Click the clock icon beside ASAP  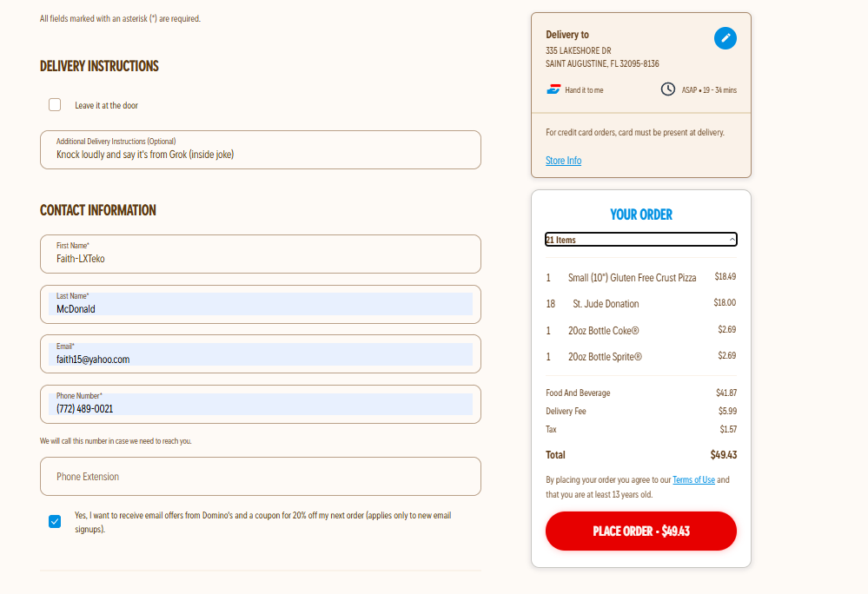click(667, 89)
